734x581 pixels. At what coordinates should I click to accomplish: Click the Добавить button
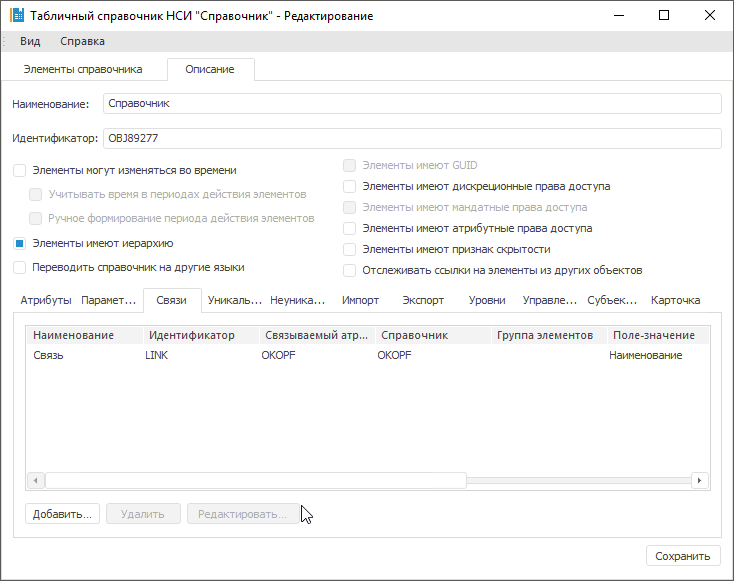tap(63, 514)
